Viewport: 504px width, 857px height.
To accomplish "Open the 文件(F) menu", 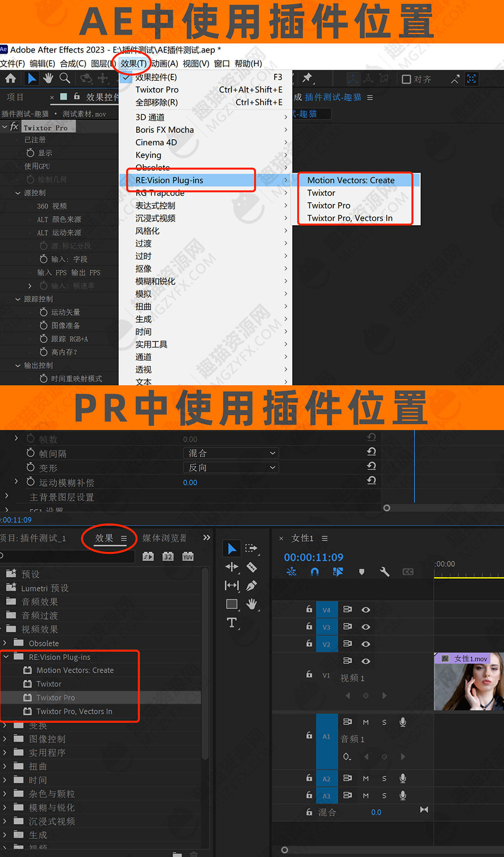I will (x=13, y=63).
